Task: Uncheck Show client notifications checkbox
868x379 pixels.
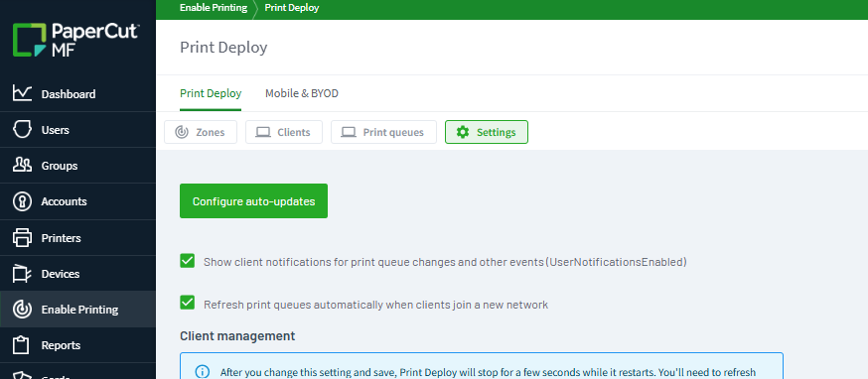Action: (187, 261)
